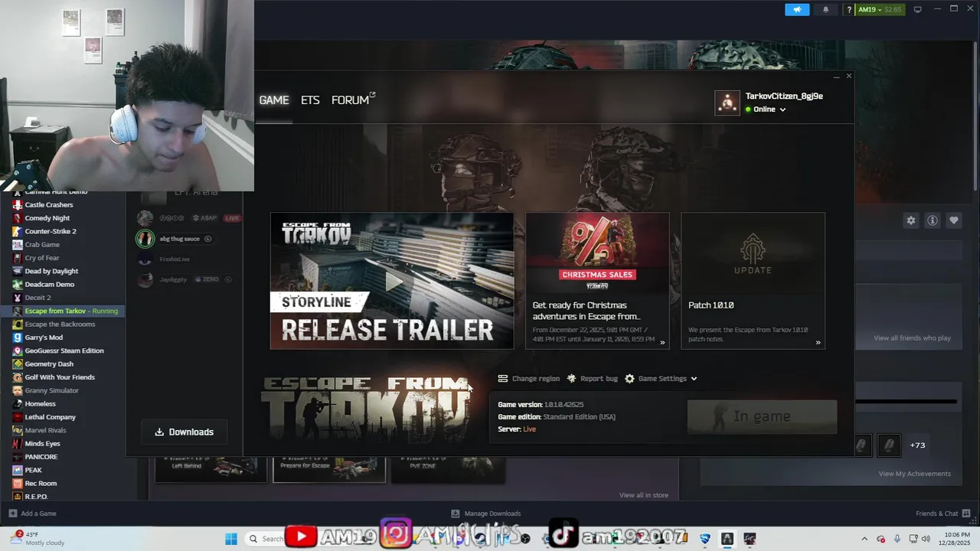Open the AM19 account wallet dropdown
This screenshot has width=980, height=551.
pos(880,9)
